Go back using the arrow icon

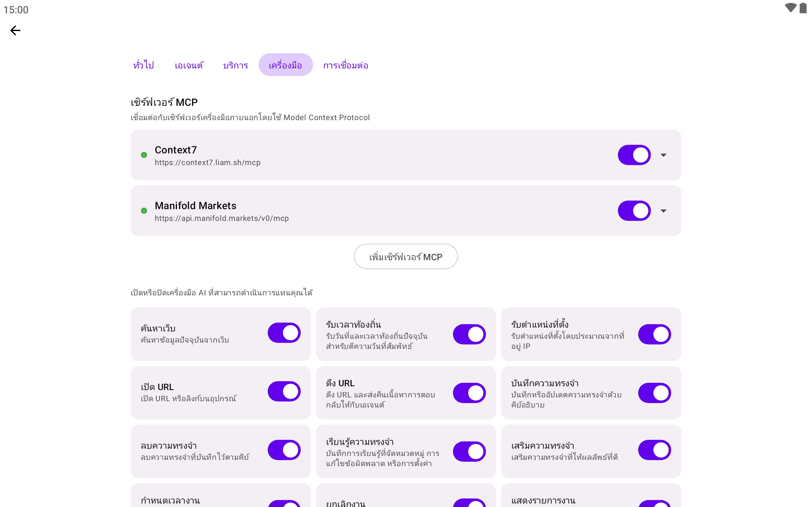coord(16,30)
